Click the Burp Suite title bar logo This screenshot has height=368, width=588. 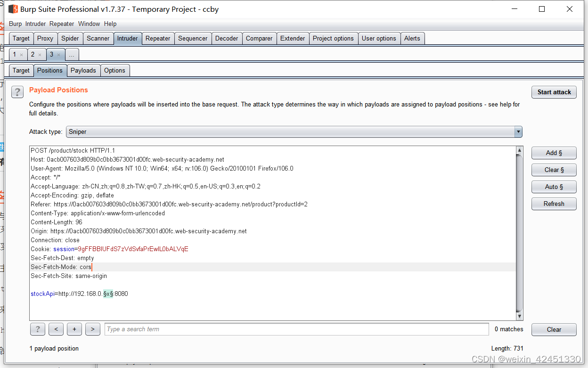click(x=13, y=9)
